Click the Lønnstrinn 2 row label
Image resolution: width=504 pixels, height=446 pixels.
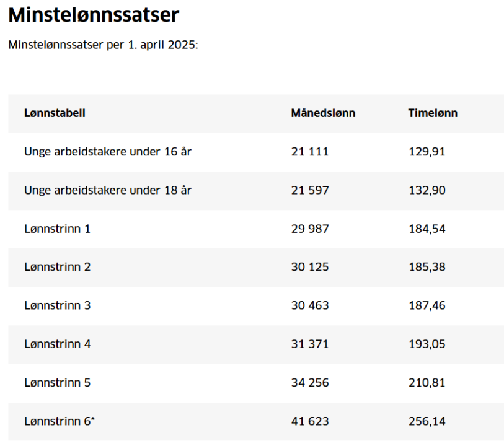[x=57, y=267]
